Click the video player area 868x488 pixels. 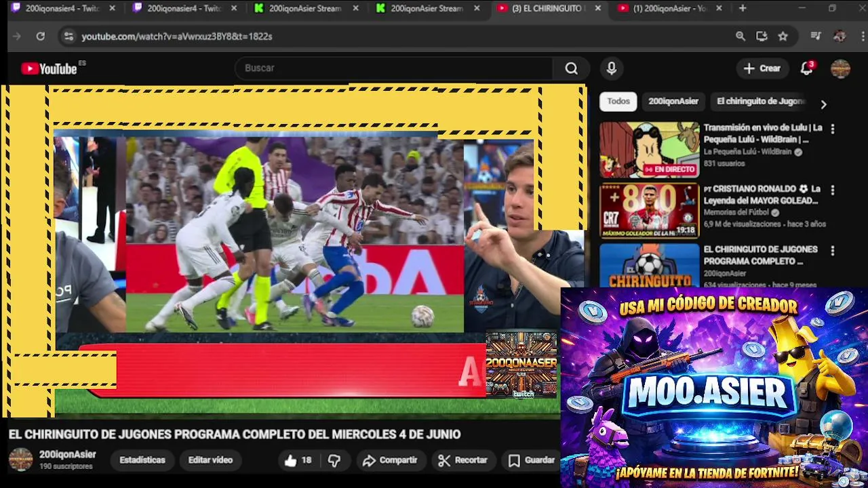294,251
